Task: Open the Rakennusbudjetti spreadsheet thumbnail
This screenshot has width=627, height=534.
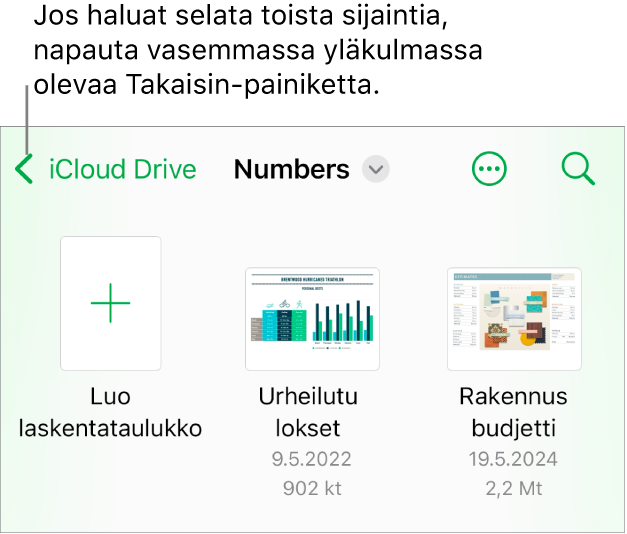Action: (x=514, y=319)
